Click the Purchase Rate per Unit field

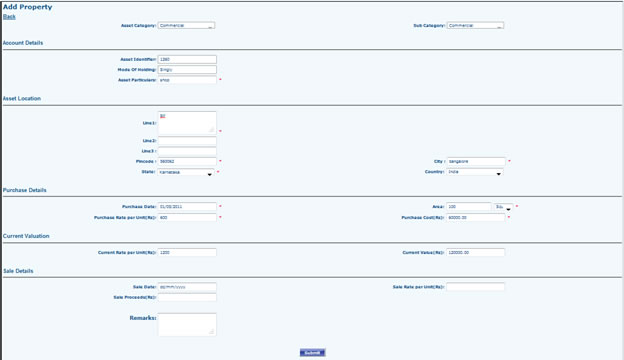187,218
